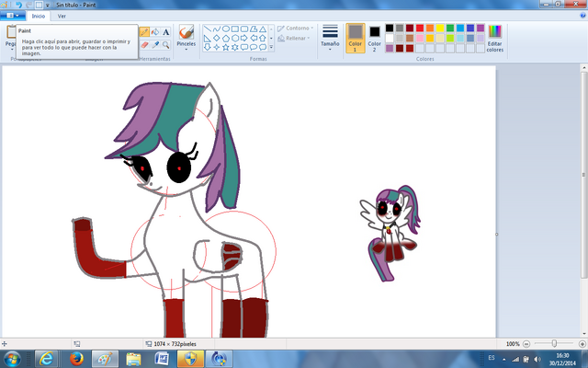Open Customize Quick Access Toolbar arrow

[x=48, y=6]
